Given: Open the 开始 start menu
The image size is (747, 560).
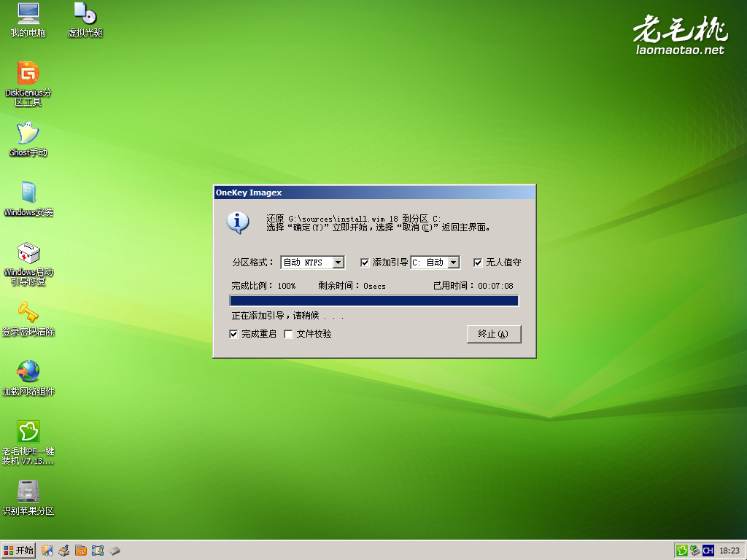Looking at the screenshot, I should click(x=18, y=551).
